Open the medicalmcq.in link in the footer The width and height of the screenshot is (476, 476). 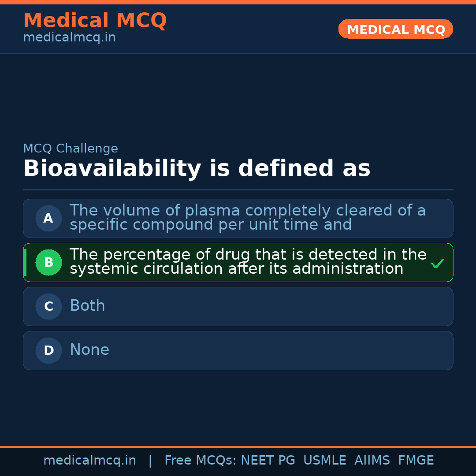tap(89, 461)
